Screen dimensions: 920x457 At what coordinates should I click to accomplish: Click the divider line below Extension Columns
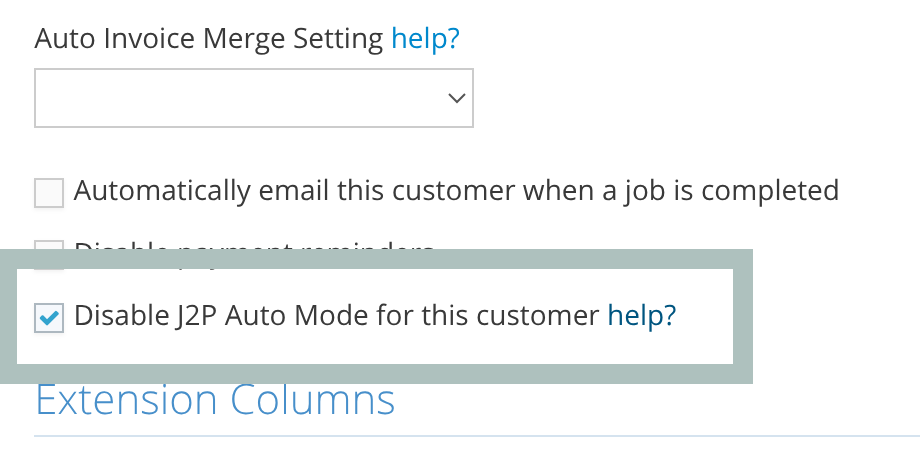(x=476, y=437)
